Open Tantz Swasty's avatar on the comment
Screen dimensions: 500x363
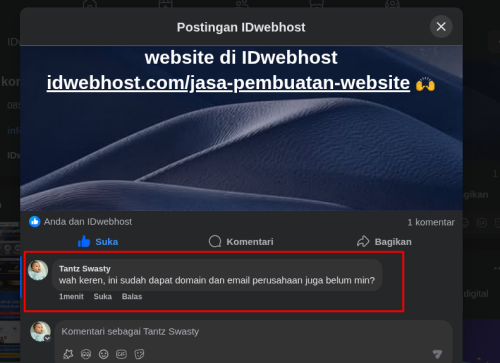click(x=38, y=270)
